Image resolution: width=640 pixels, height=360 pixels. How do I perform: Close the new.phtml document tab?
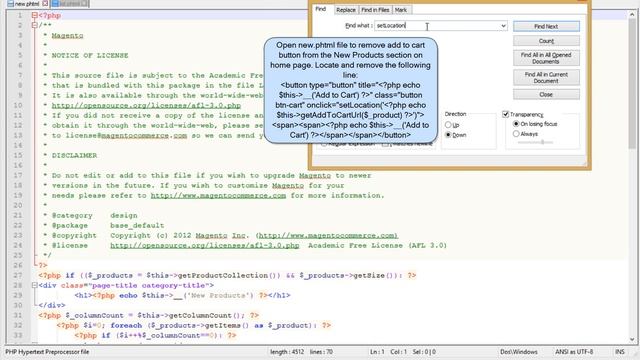(45, 4)
